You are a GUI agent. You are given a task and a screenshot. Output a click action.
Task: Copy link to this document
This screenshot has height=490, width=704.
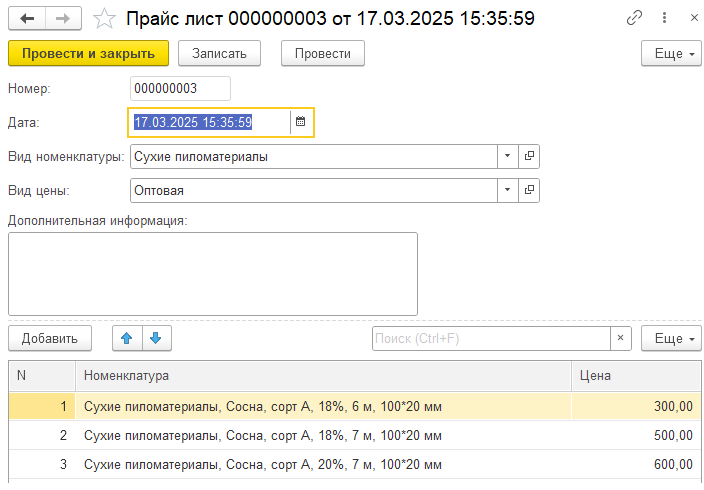coord(634,18)
